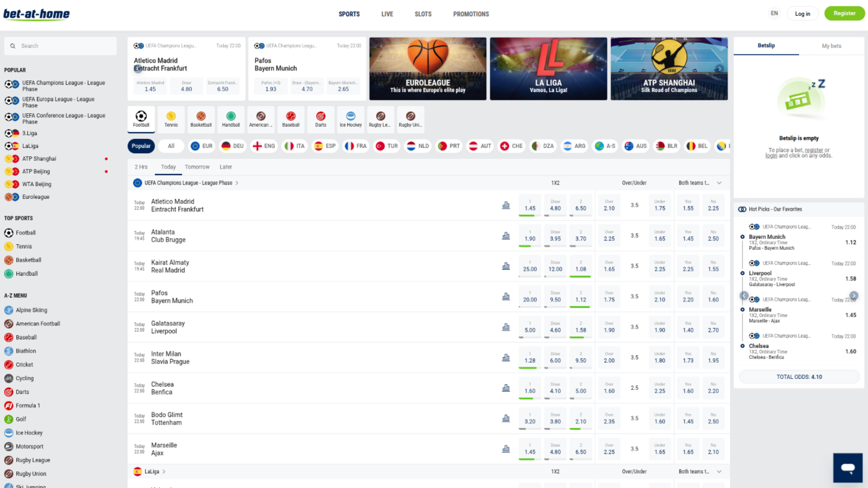The width and height of the screenshot is (868, 488).
Task: Open statistics chart for Atletico Madrid match
Action: [506, 205]
